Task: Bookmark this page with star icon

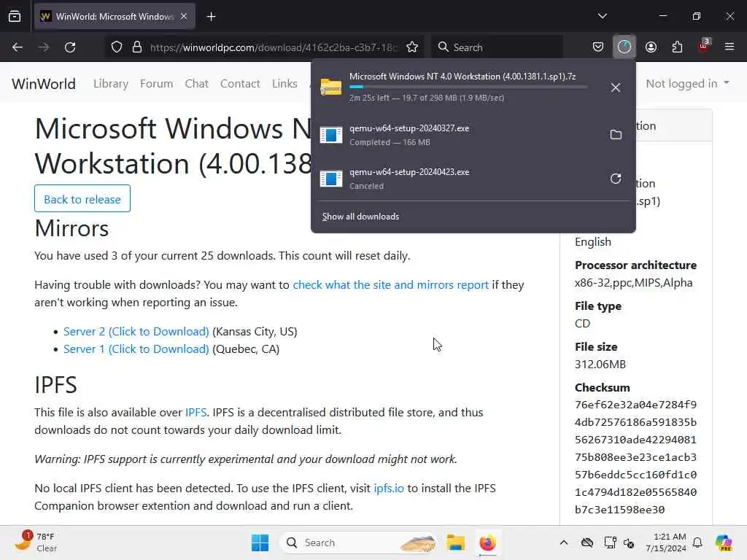Action: 412,47
